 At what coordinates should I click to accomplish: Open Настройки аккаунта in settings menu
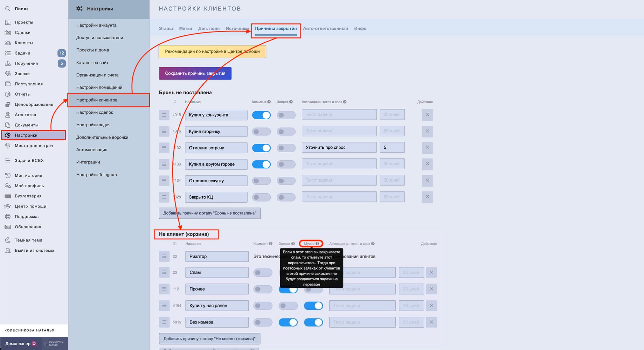(96, 25)
